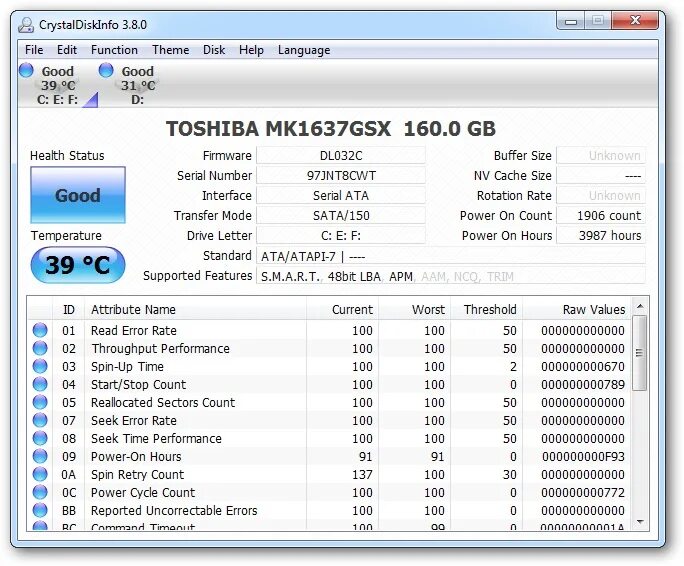Click the Supported Features field
This screenshot has width=684, height=566.
click(451, 276)
